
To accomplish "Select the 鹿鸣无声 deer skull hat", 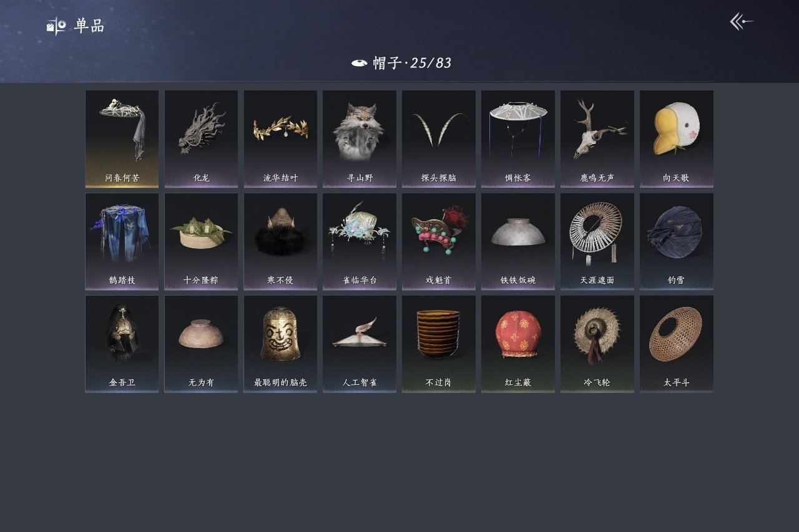I will point(597,139).
